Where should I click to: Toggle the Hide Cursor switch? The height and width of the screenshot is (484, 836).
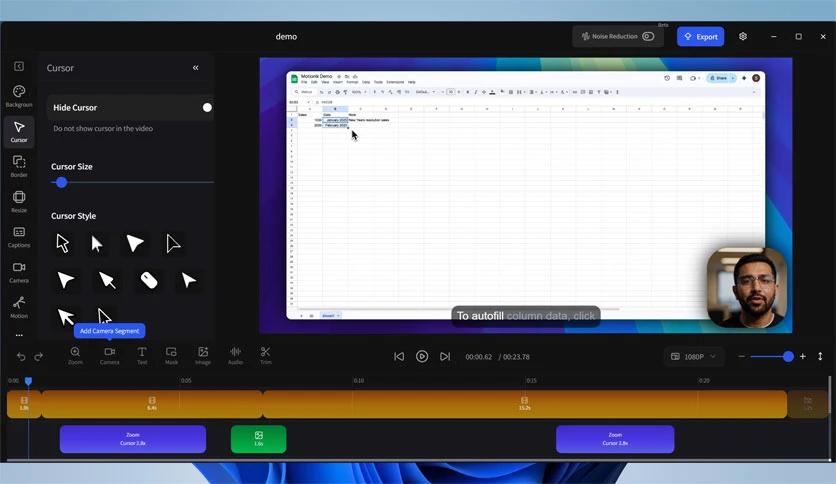coord(207,108)
